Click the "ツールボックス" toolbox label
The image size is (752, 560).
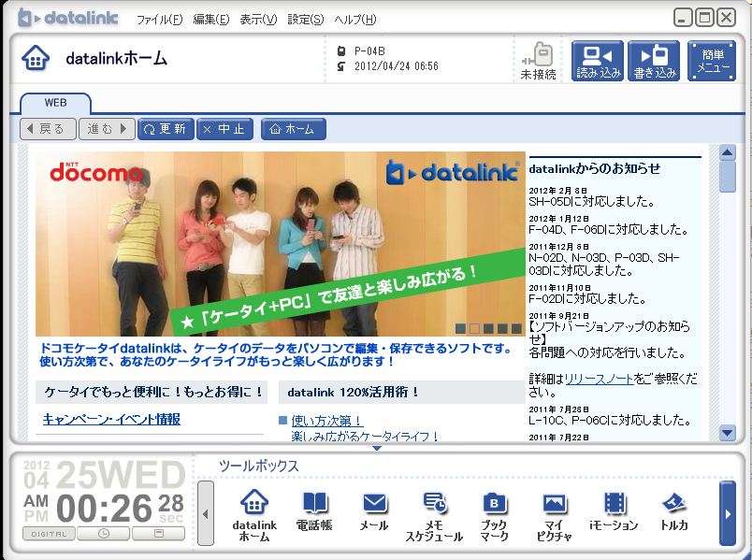258,466
